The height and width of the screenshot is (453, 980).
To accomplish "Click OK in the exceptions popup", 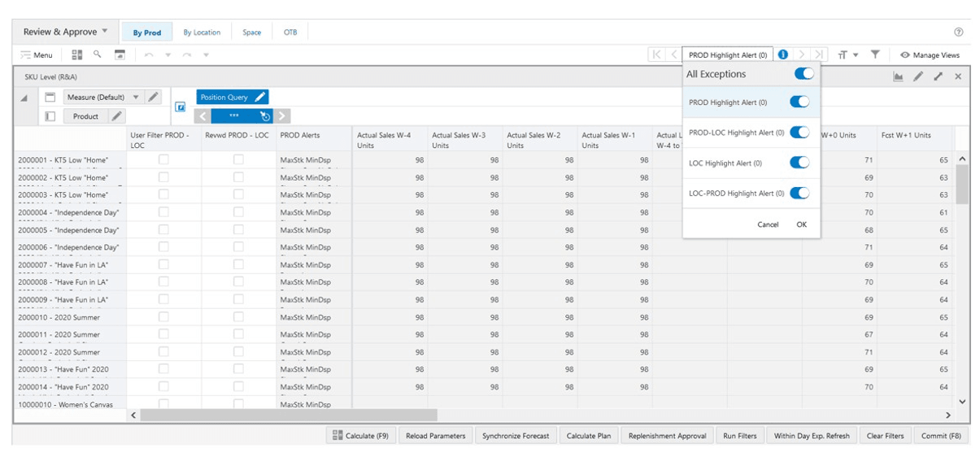I will click(x=802, y=224).
